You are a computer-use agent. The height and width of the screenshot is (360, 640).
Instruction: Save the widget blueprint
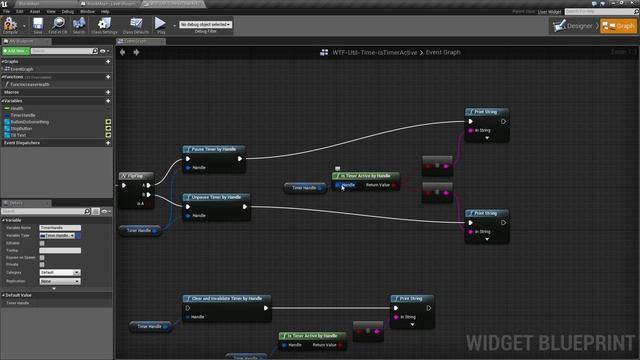coord(38,25)
